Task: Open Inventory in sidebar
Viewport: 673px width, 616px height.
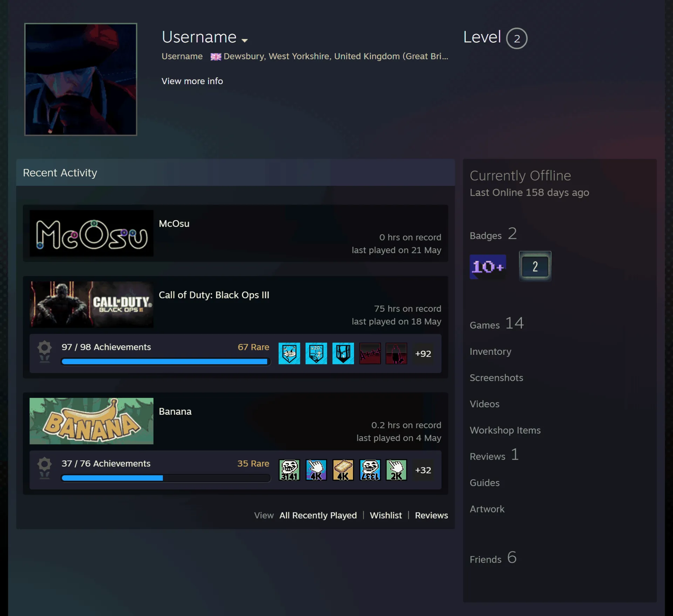Action: [490, 351]
